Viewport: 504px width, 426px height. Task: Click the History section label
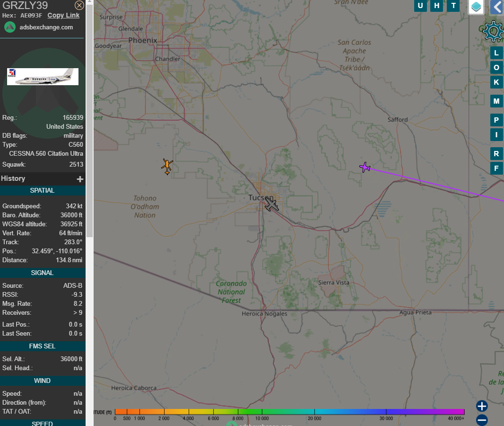coord(13,178)
